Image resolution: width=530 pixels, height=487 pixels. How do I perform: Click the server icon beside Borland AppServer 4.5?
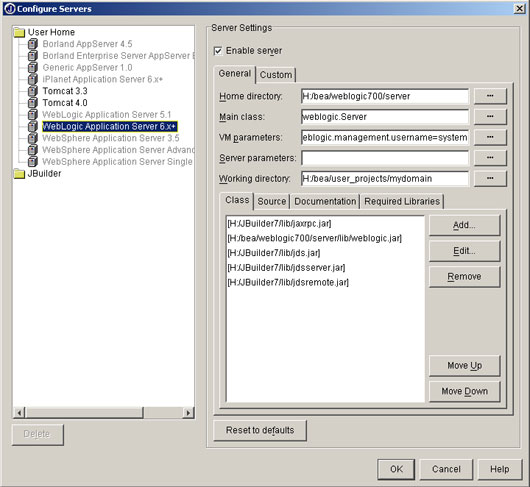pyautogui.click(x=32, y=44)
